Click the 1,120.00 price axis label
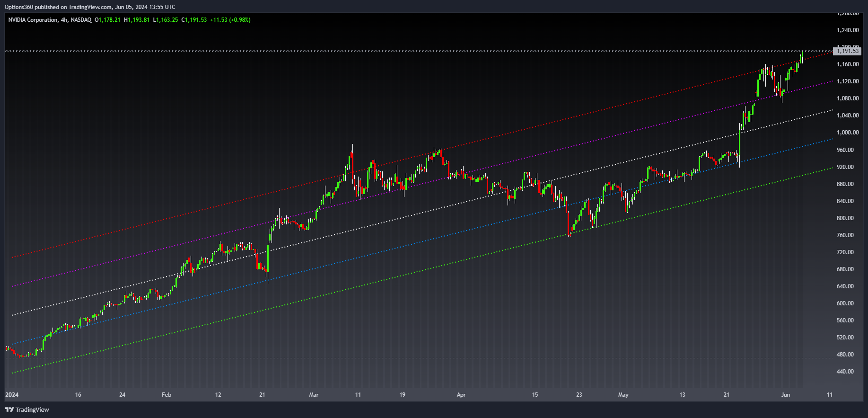The height and width of the screenshot is (418, 868). (848, 81)
